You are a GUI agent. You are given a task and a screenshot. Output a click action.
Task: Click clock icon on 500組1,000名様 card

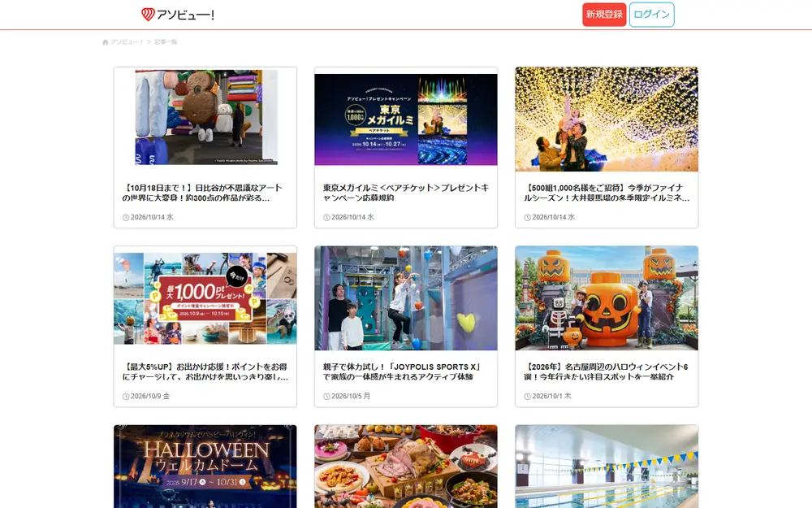[x=527, y=218]
